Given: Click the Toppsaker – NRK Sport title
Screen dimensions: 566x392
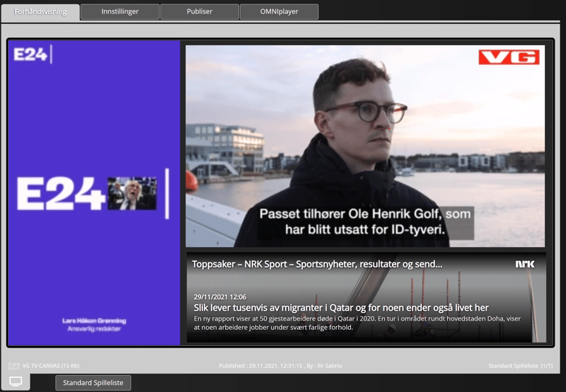Looking at the screenshot, I should point(317,264).
